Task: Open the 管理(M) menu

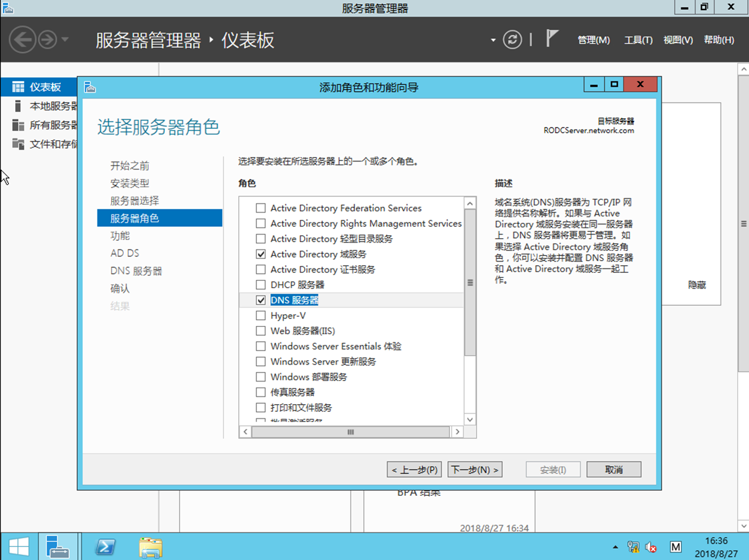Action: click(x=594, y=40)
